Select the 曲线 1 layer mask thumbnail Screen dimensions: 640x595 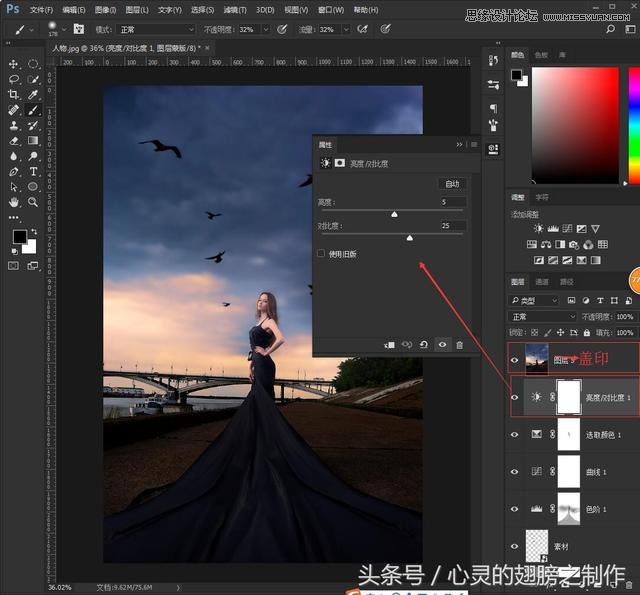[568, 470]
